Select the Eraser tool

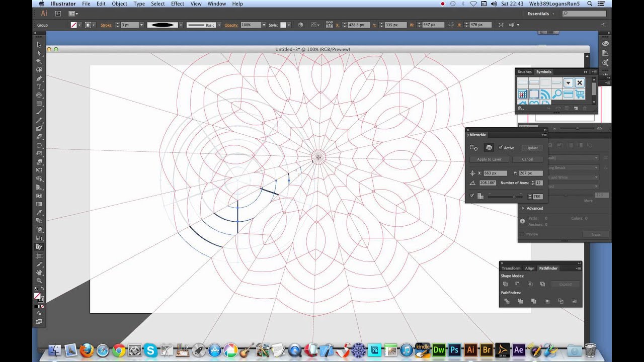(39, 137)
